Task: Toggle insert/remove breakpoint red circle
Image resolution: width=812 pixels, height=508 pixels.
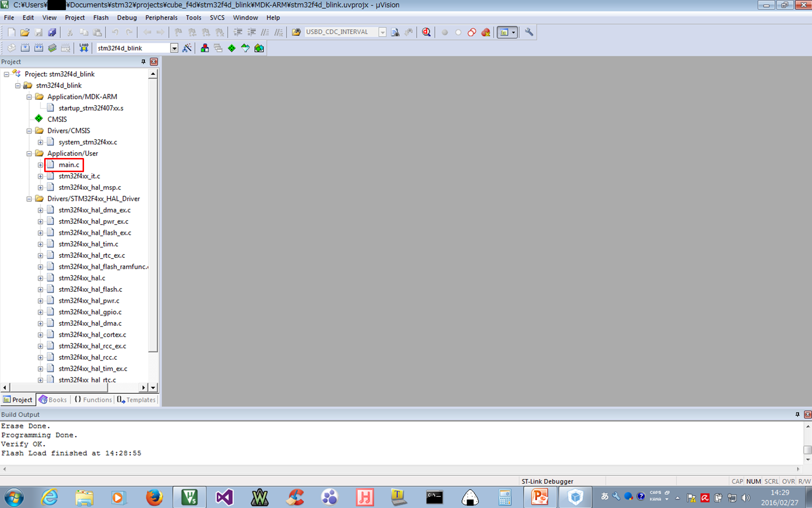Action: point(444,32)
